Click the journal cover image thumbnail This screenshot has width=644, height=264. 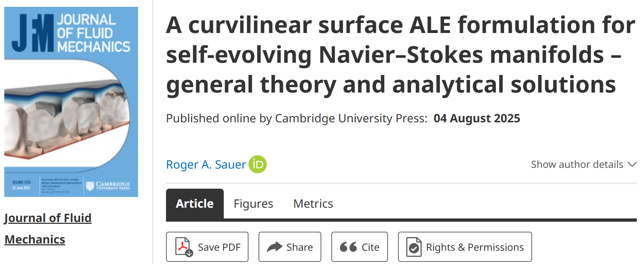click(71, 102)
